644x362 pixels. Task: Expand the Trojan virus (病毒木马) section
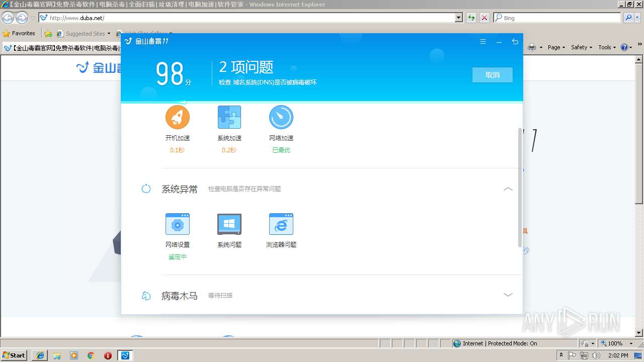508,295
